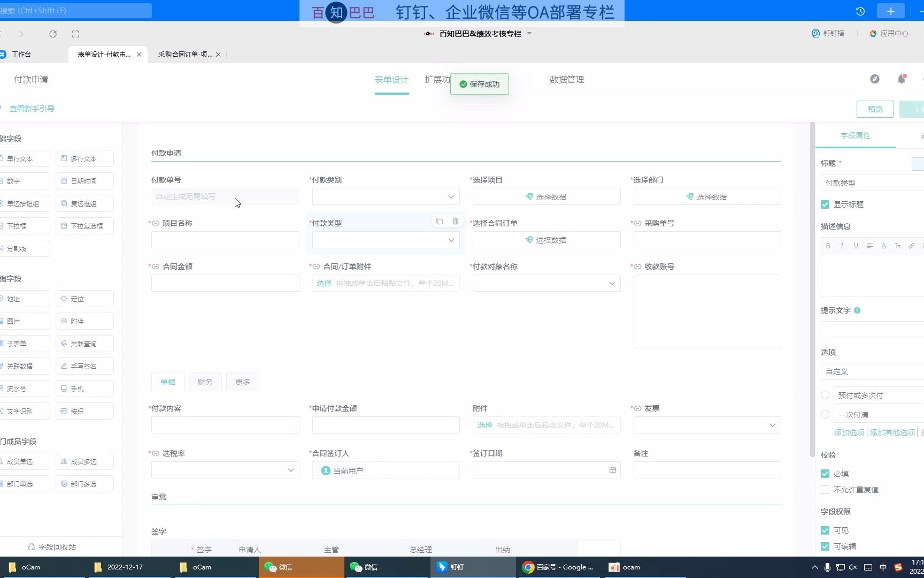
Task: Click the fullscreen frame icon
Action: click(75, 34)
